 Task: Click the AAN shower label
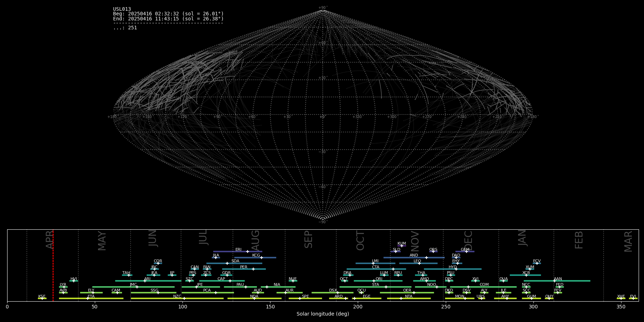pos(558,279)
